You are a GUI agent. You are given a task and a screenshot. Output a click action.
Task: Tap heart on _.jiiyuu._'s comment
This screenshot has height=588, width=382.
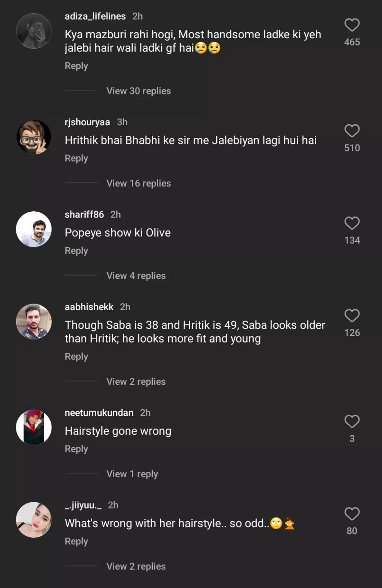click(352, 514)
